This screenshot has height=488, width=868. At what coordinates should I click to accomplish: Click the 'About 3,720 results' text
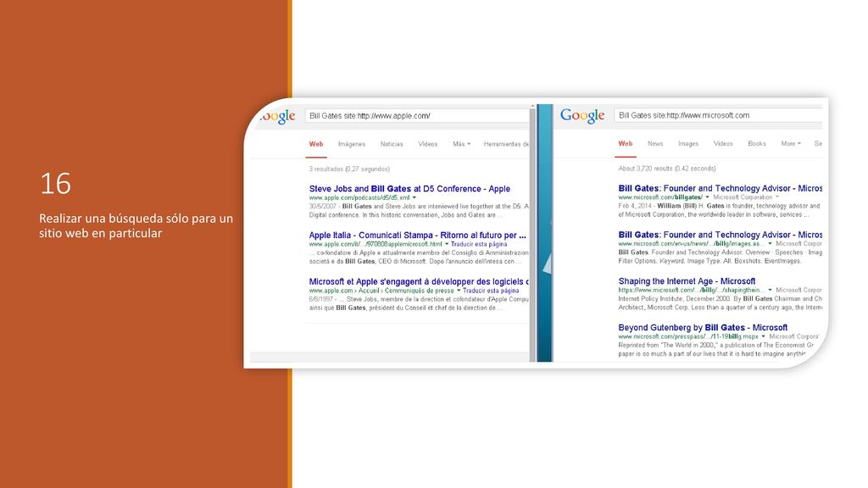667,169
